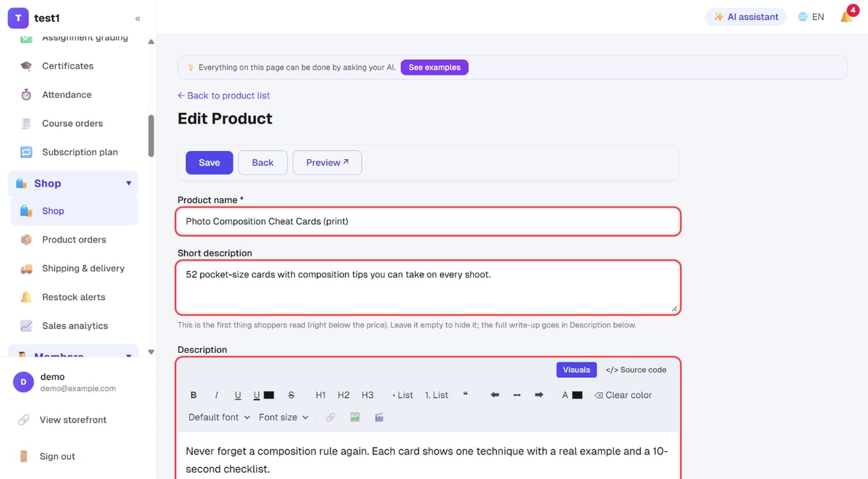Align text right with the right arrow

(x=539, y=395)
